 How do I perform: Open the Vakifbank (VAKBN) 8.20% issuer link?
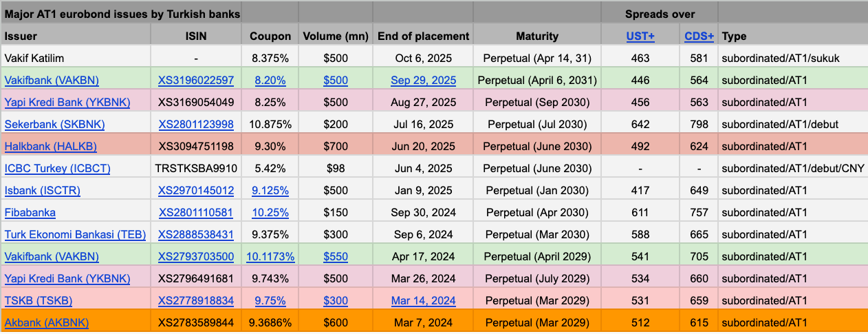(x=52, y=81)
